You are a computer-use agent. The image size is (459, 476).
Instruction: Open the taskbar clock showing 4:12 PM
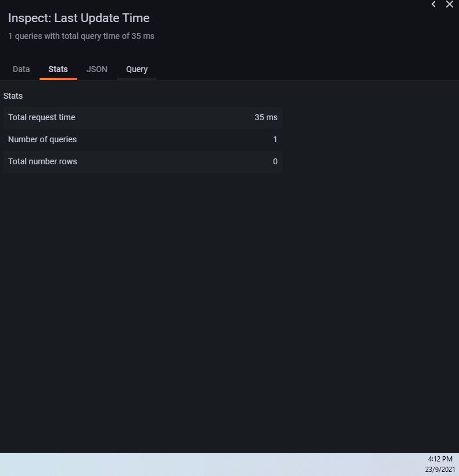point(440,459)
